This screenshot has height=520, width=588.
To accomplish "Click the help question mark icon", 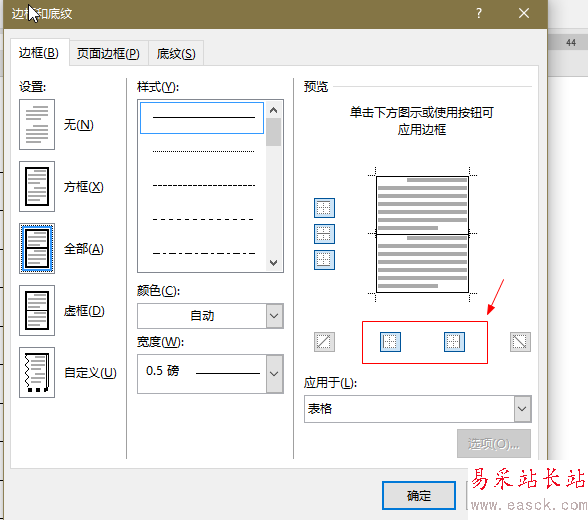I will 479,13.
